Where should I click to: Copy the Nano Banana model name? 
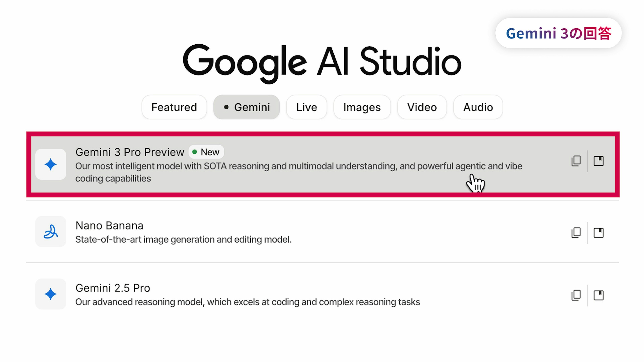[576, 233]
